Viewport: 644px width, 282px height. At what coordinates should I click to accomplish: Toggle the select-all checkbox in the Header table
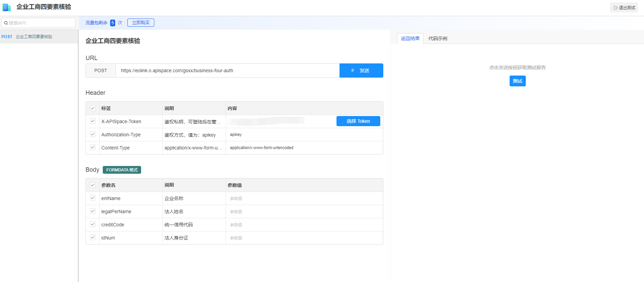[x=93, y=108]
